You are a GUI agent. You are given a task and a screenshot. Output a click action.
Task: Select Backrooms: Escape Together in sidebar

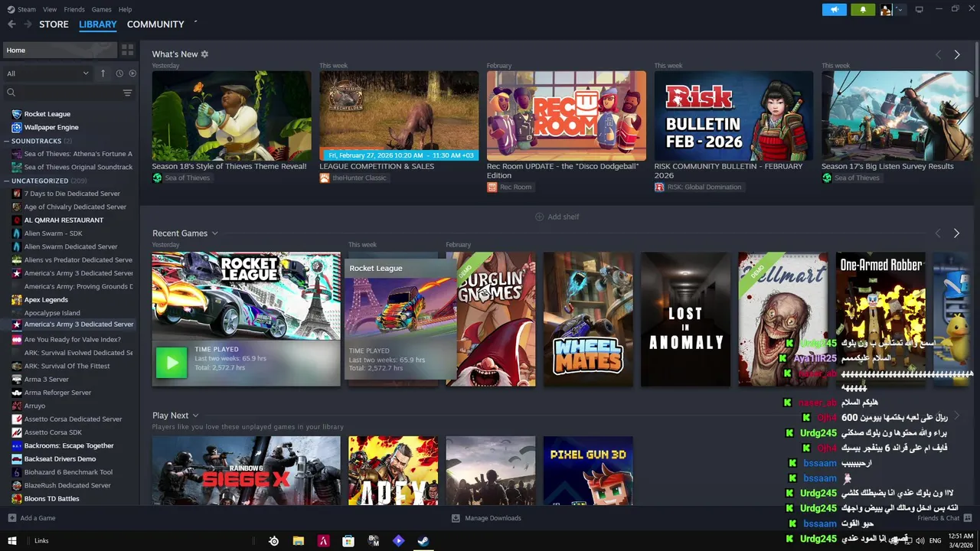(69, 445)
